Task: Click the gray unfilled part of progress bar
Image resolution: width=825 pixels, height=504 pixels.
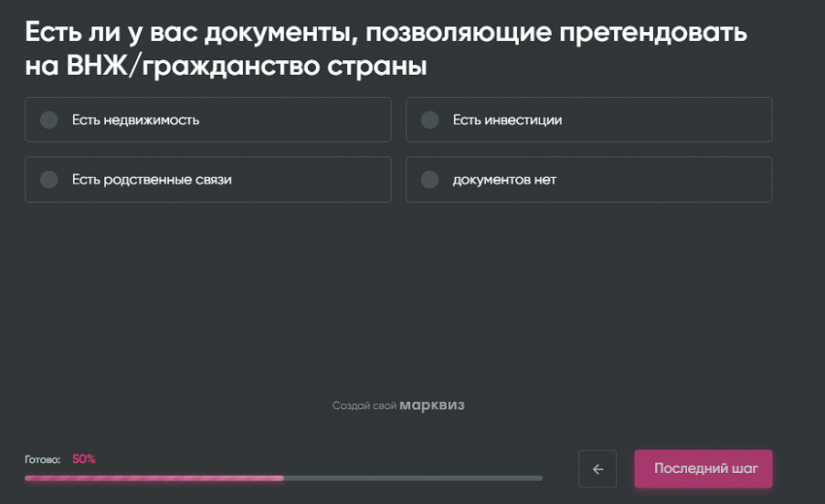Action: (412, 478)
